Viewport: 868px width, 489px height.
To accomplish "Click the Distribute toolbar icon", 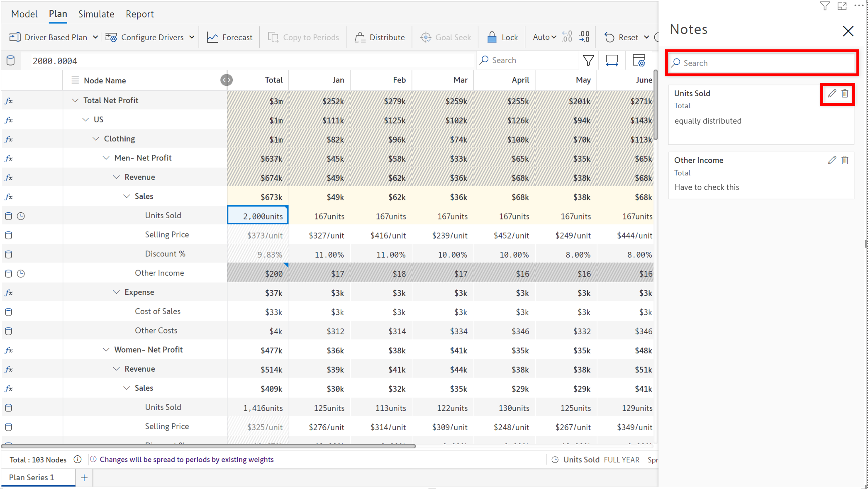I will (x=359, y=37).
